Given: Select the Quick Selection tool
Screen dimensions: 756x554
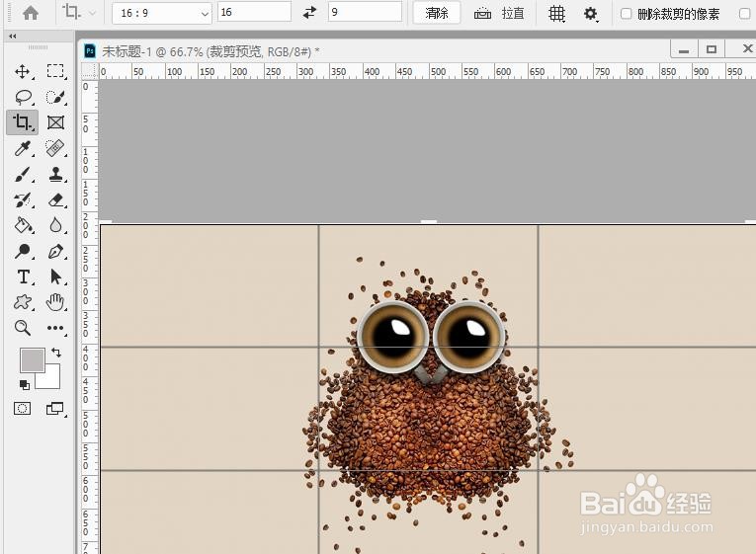Looking at the screenshot, I should 55,98.
